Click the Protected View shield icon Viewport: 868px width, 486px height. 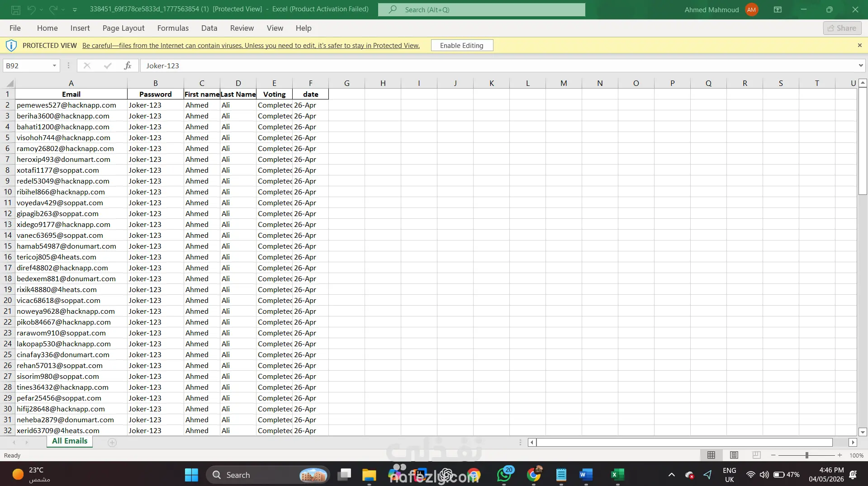[11, 45]
